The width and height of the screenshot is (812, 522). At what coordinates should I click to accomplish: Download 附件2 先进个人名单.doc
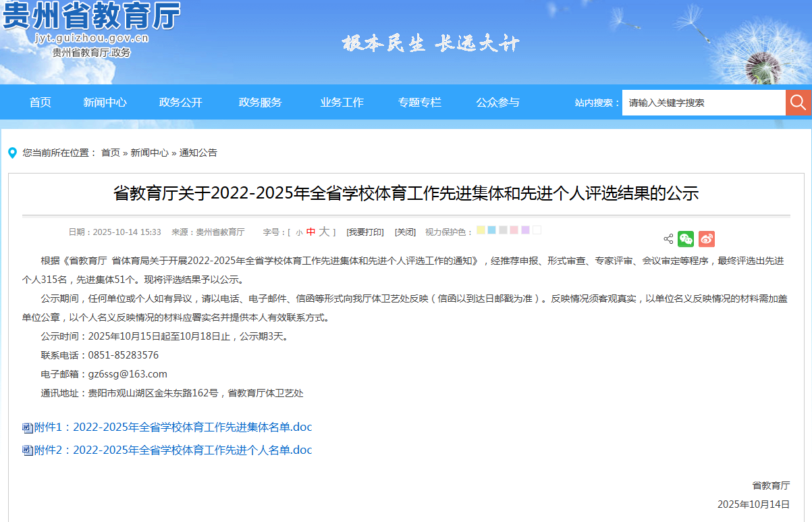point(173,450)
